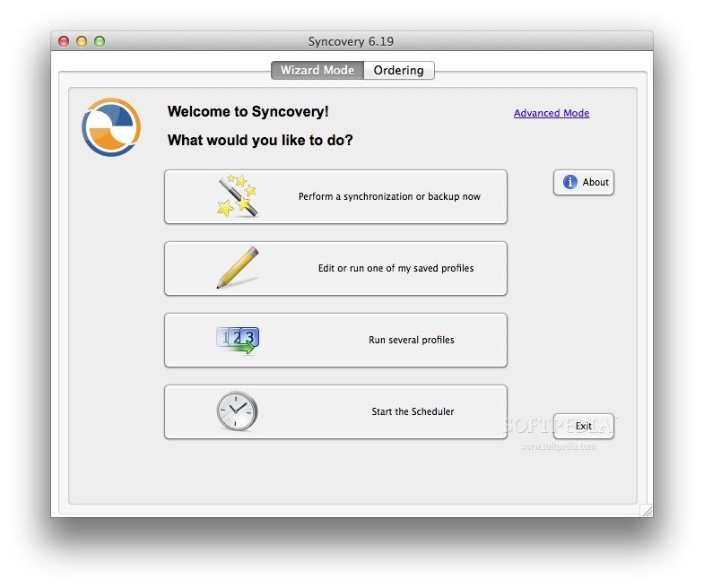Click the clock scheduler icon
The height and width of the screenshot is (588, 704).
click(x=237, y=411)
